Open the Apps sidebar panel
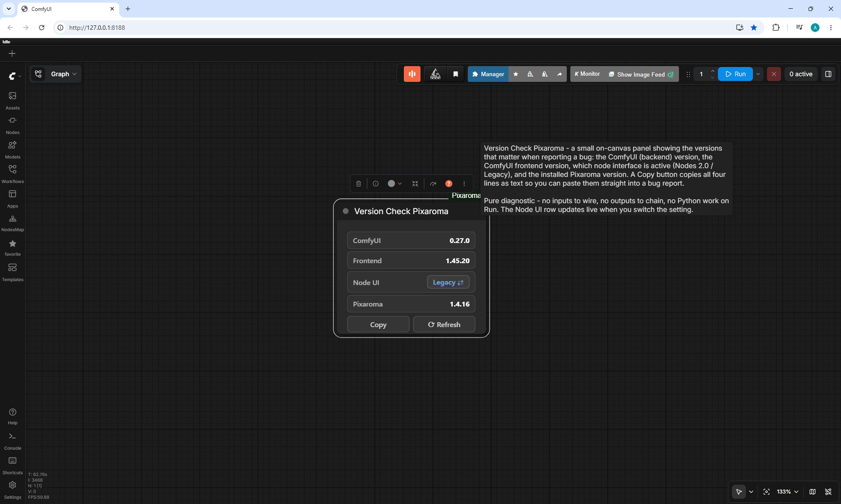 [x=12, y=198]
